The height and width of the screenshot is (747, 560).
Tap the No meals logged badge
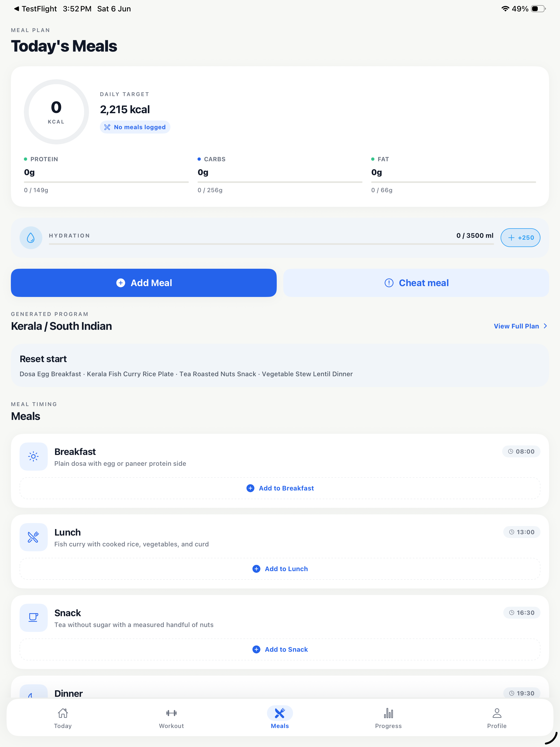[135, 127]
